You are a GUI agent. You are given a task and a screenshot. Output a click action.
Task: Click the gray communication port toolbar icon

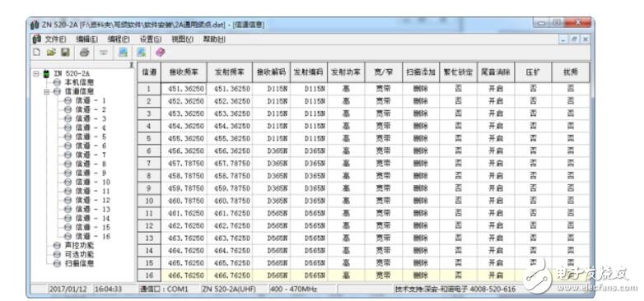104,52
